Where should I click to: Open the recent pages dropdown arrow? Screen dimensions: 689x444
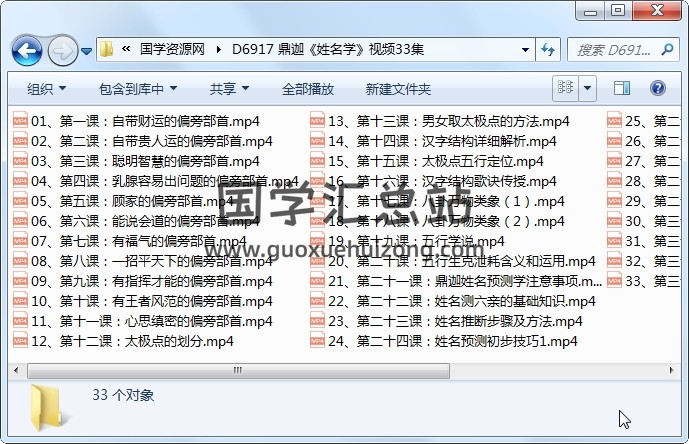pyautogui.click(x=86, y=52)
